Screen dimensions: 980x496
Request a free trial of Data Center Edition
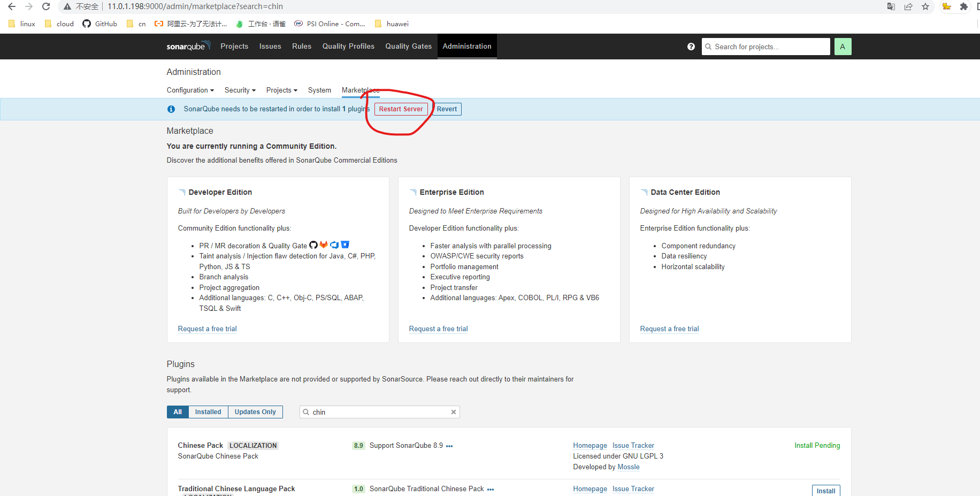pyautogui.click(x=669, y=329)
